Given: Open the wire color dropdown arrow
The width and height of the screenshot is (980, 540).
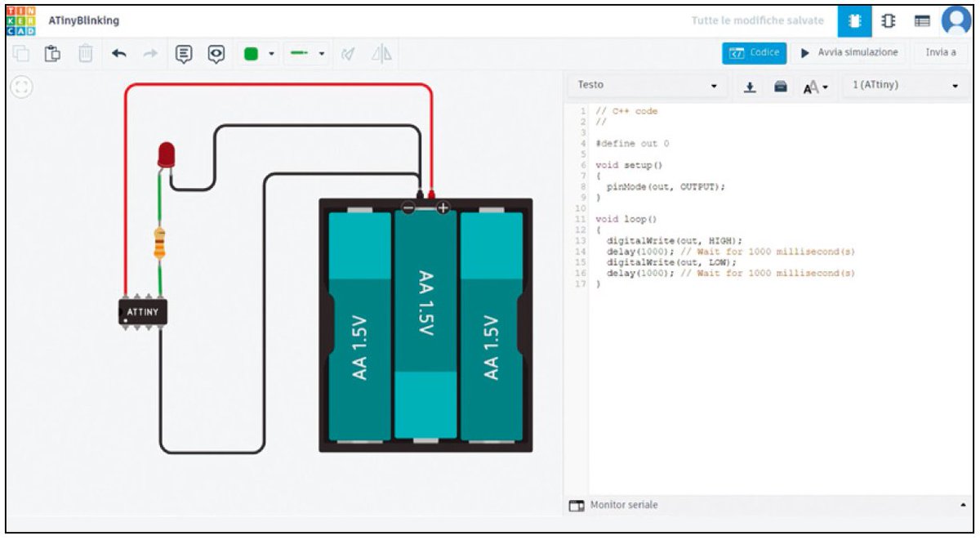Looking at the screenshot, I should coord(271,55).
